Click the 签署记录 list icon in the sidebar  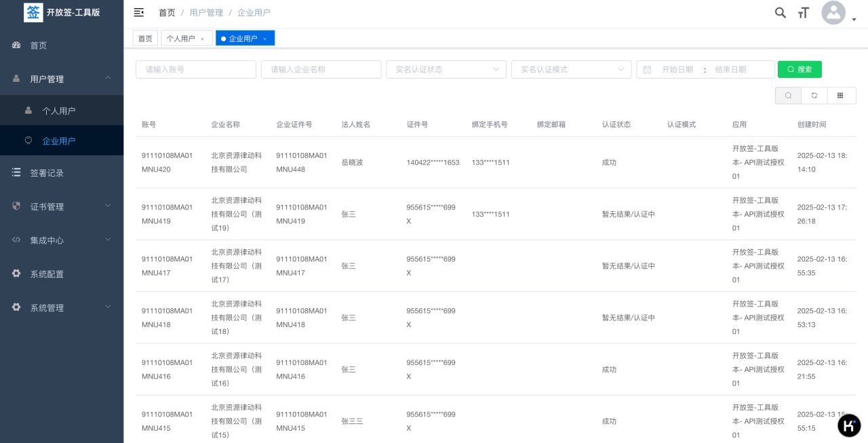[16, 173]
